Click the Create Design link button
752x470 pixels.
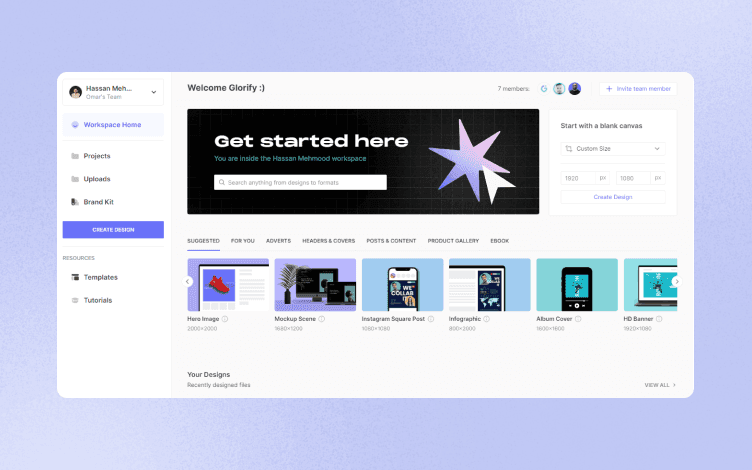click(613, 197)
